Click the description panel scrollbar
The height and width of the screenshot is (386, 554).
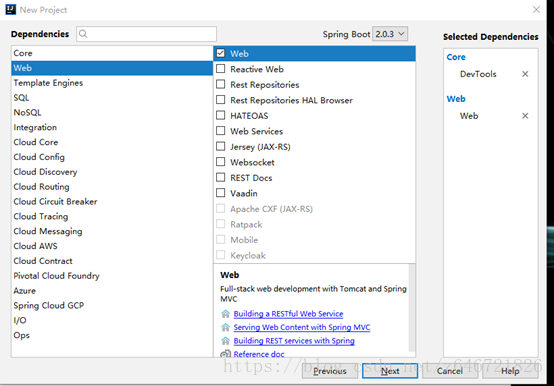[412, 307]
